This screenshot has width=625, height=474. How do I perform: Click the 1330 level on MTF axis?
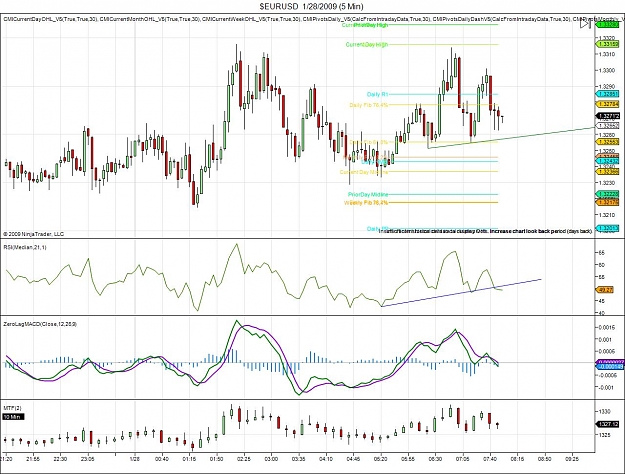[x=603, y=411]
